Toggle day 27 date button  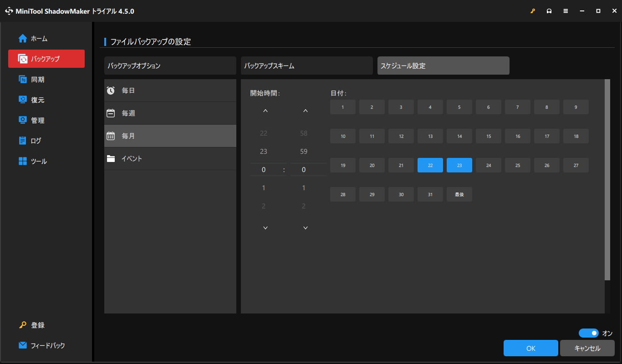(576, 165)
